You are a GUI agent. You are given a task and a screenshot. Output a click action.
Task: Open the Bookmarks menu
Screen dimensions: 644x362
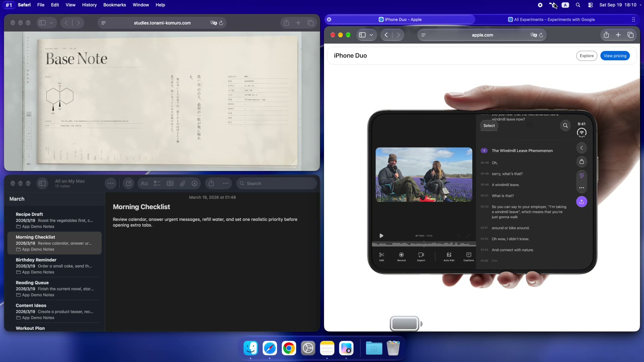pyautogui.click(x=114, y=5)
